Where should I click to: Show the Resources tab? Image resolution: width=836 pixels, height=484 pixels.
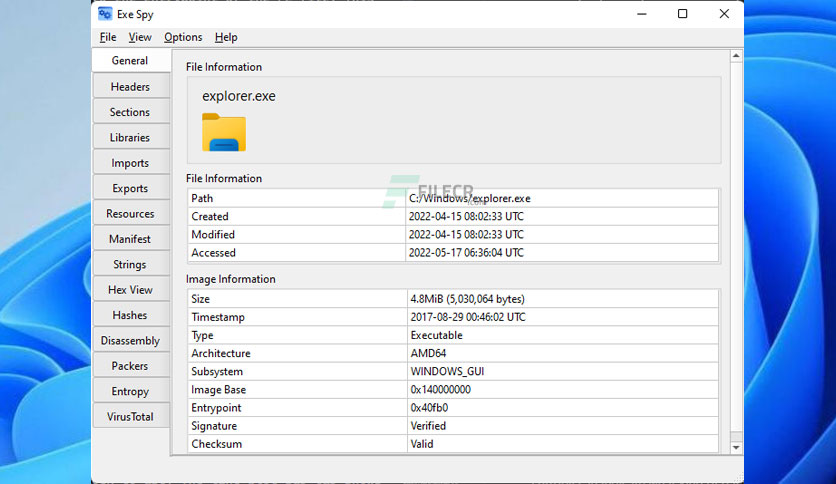[x=131, y=213]
